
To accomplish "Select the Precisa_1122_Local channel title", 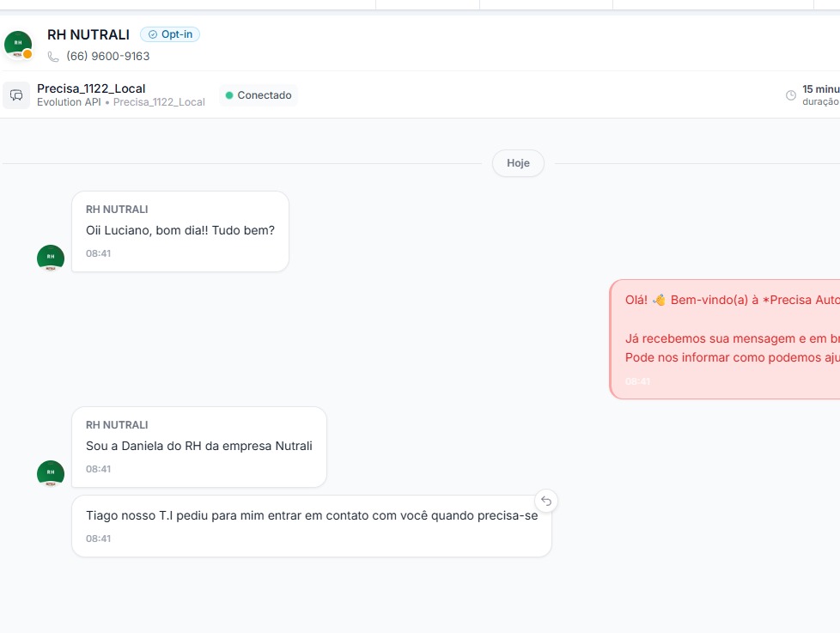I will [x=91, y=88].
